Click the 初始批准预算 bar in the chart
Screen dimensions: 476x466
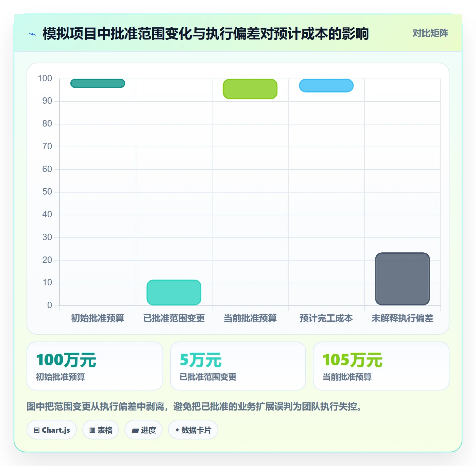click(98, 83)
